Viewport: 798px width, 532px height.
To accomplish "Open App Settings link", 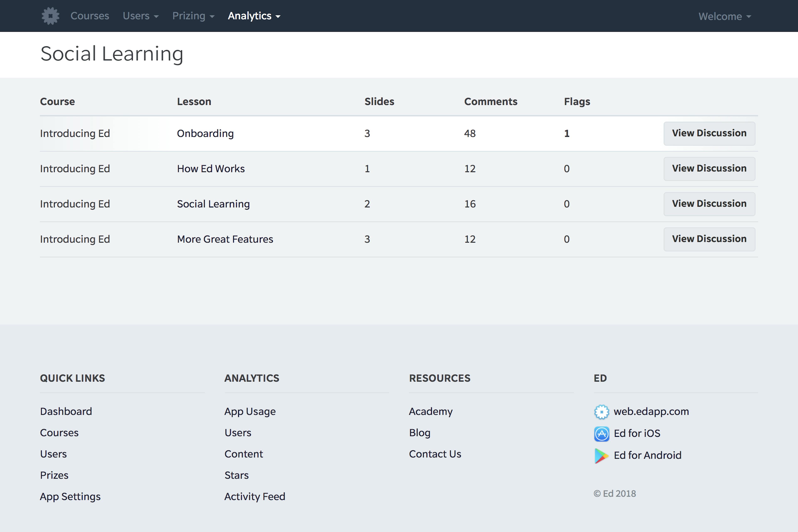I will [x=70, y=497].
